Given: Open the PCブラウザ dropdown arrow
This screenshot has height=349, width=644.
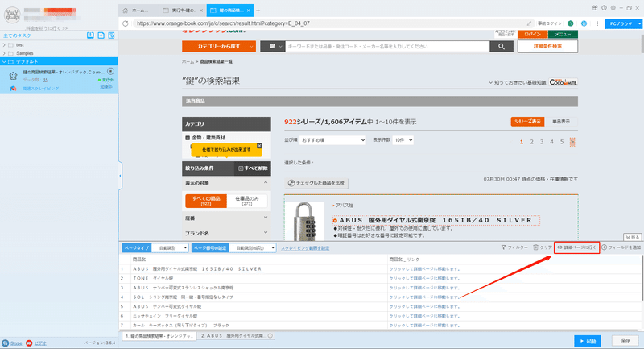Looking at the screenshot, I should pos(639,24).
